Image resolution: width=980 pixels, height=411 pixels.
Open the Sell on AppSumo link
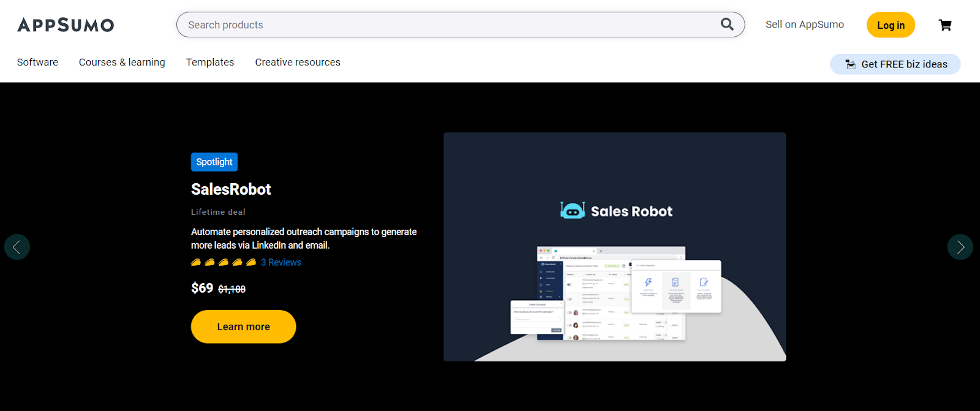point(804,25)
